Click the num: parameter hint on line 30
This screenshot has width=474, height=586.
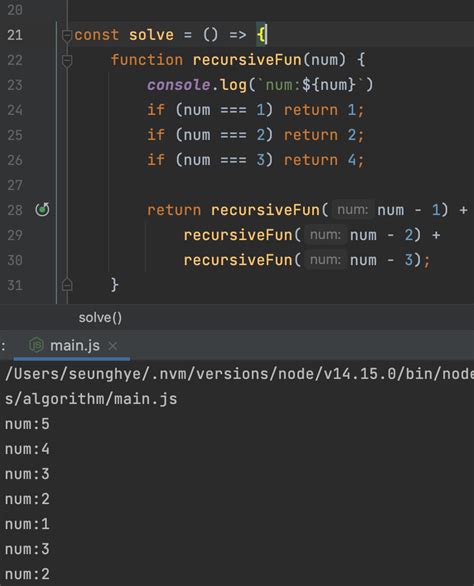pyautogui.click(x=325, y=260)
